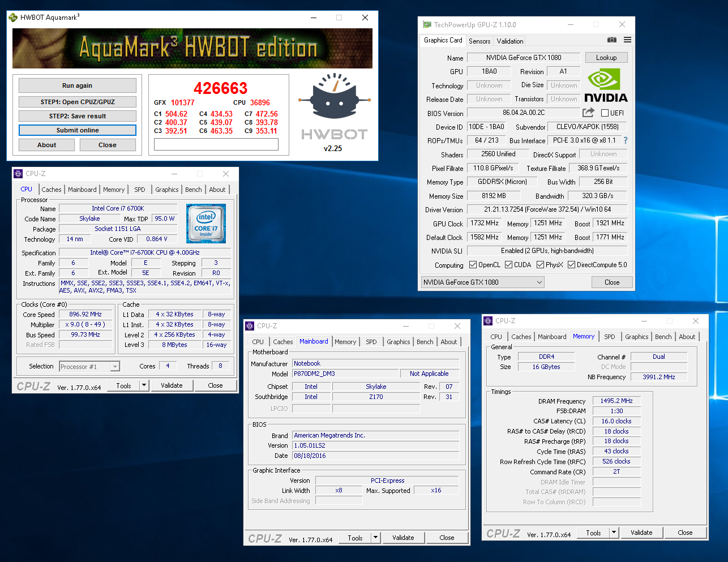Click the NB Frequency 3991.2 MHz value
The width and height of the screenshot is (728, 562).
[659, 377]
